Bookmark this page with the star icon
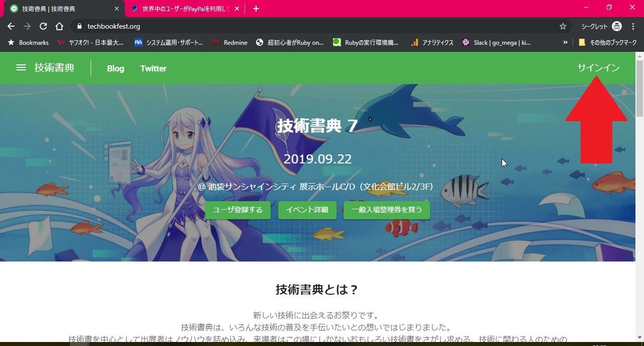Screen dimensions: 644x346 [x=563, y=26]
